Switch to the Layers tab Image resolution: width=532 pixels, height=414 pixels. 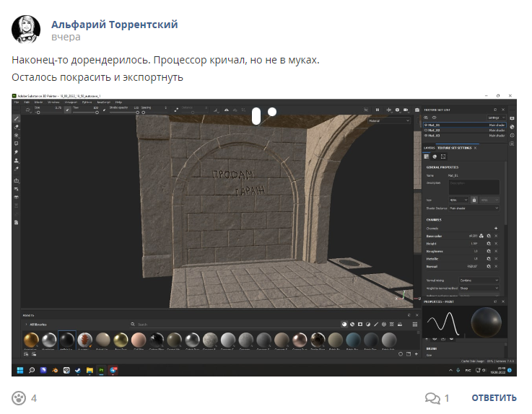click(429, 148)
